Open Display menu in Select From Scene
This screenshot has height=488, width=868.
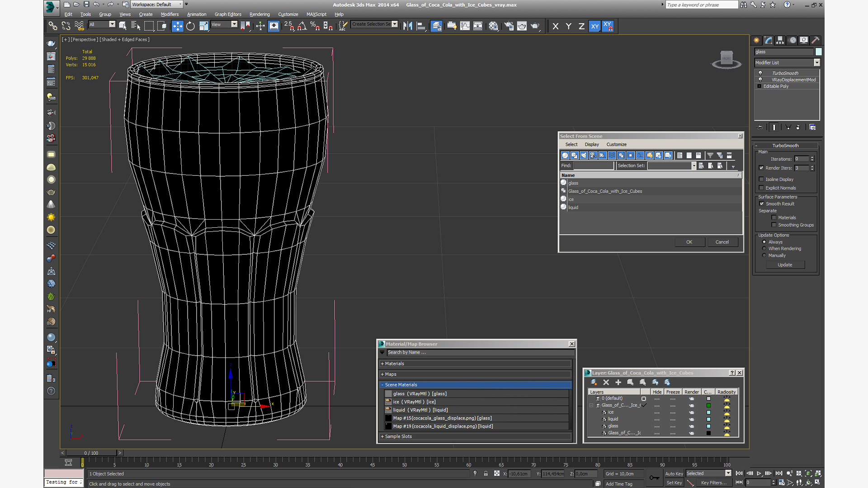tap(591, 145)
